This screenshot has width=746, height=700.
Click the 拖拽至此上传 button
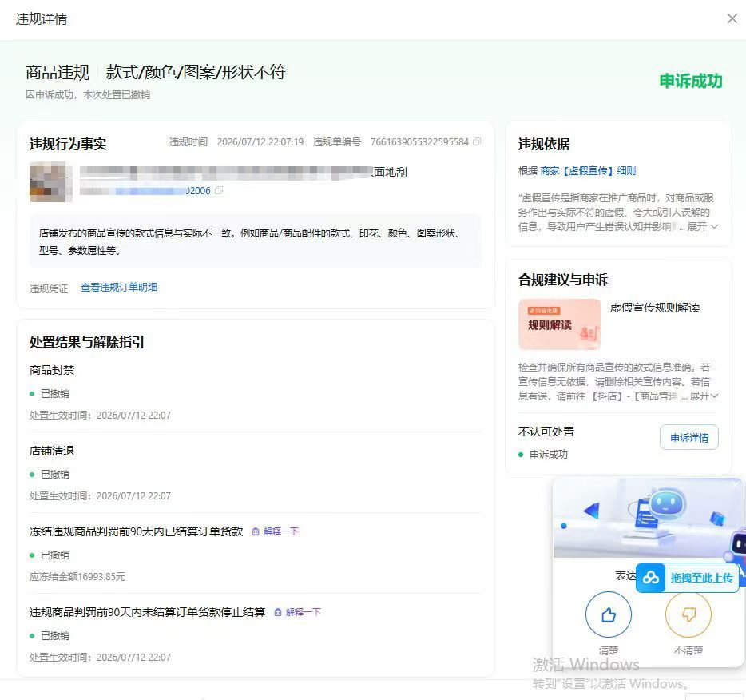tap(688, 578)
